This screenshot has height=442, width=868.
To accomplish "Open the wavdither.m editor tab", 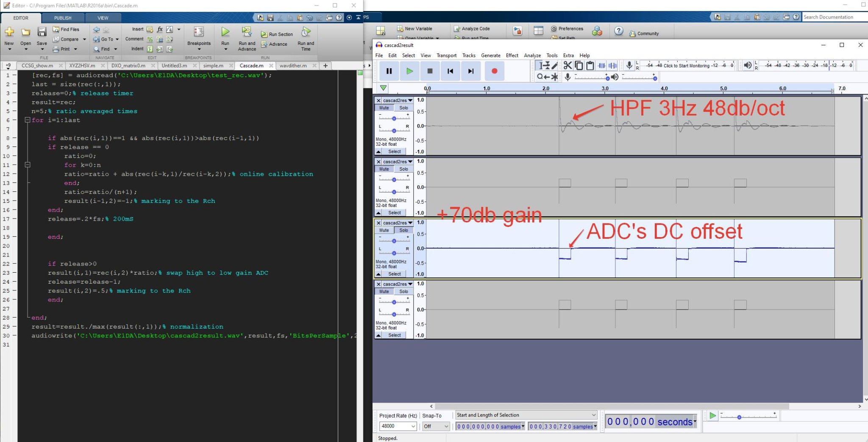I will 293,66.
